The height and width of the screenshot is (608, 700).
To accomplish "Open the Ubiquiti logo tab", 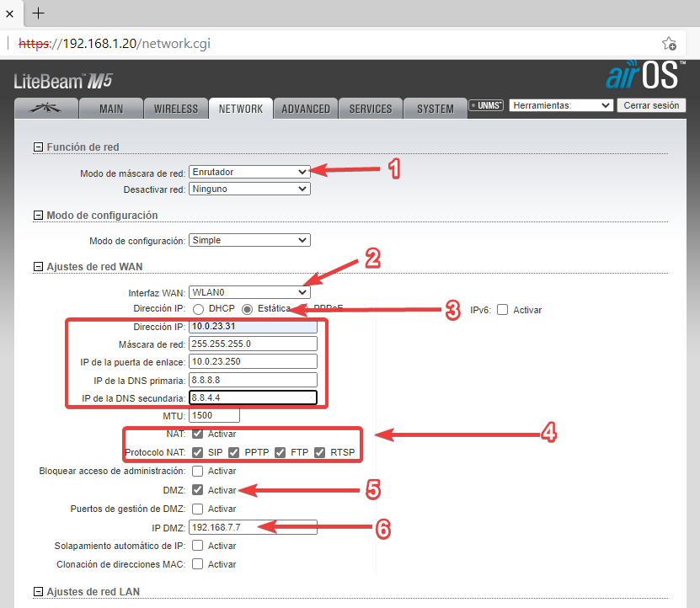I will click(46, 109).
